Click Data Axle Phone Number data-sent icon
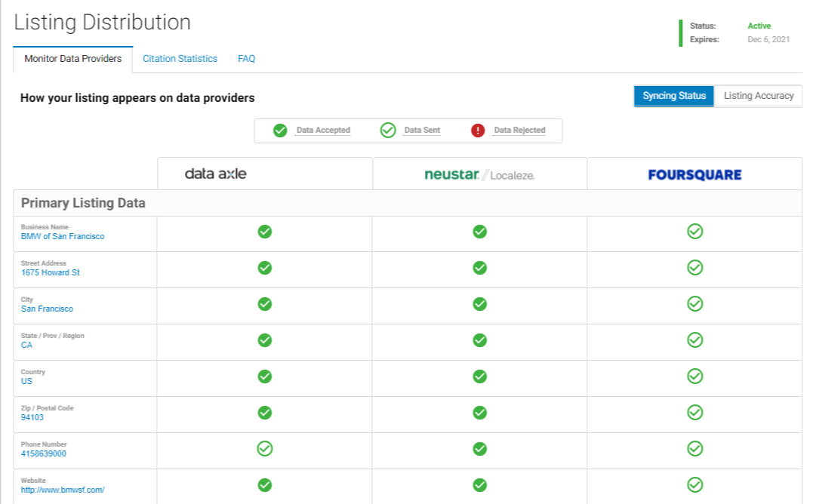This screenshot has height=504, width=813. click(x=265, y=449)
